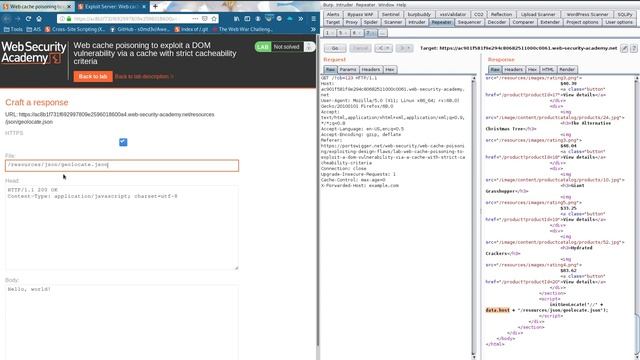Open the Bypass WAF extension tab
Viewport: 640px width, 360px height.
pyautogui.click(x=360, y=14)
